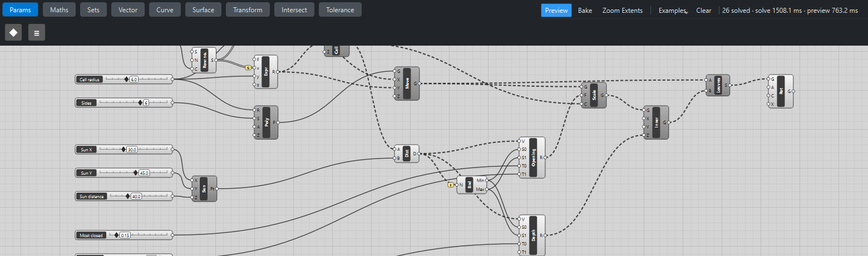
Task: Click Zoom Extents
Action: point(622,11)
